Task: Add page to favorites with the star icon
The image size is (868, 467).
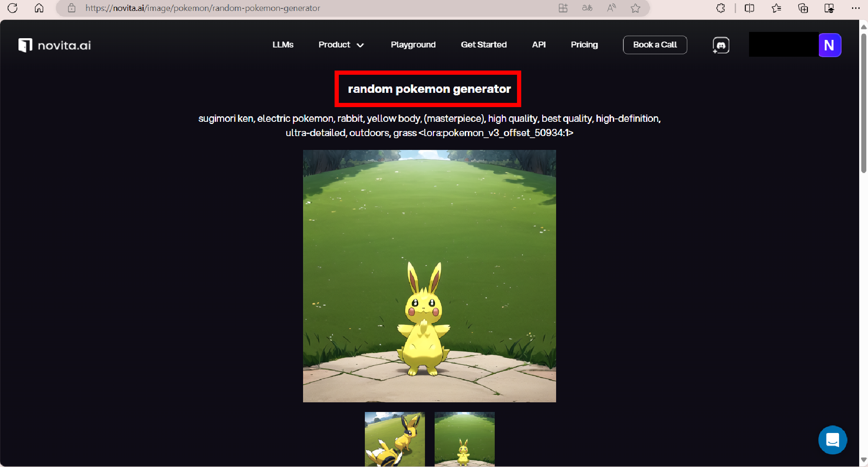Action: tap(635, 8)
